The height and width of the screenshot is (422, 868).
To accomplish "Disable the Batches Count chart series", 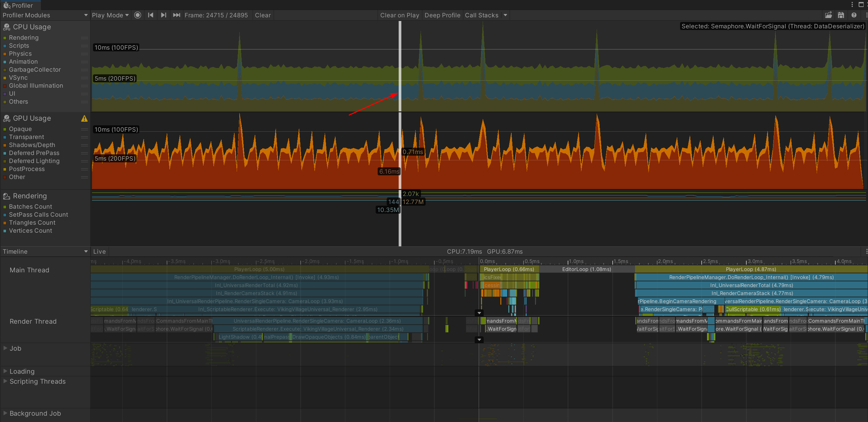I will coord(5,207).
